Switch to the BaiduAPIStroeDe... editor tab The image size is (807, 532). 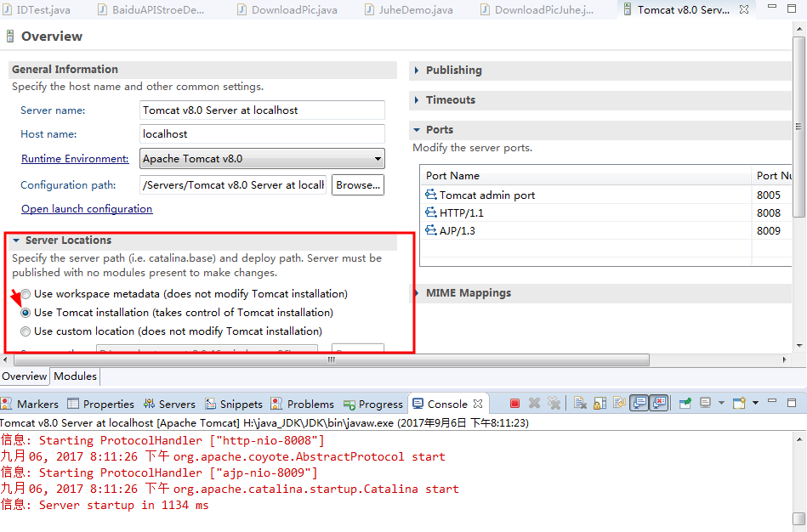click(x=151, y=9)
